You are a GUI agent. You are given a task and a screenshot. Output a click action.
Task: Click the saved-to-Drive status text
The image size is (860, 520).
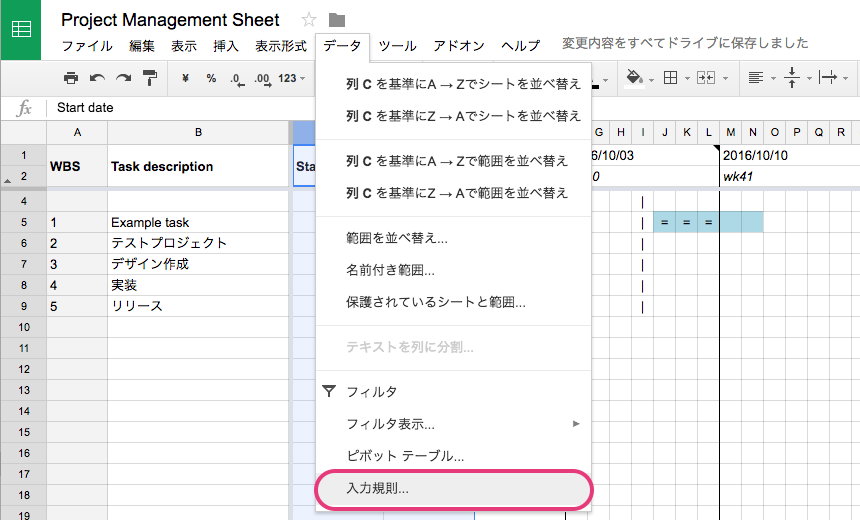[x=685, y=43]
